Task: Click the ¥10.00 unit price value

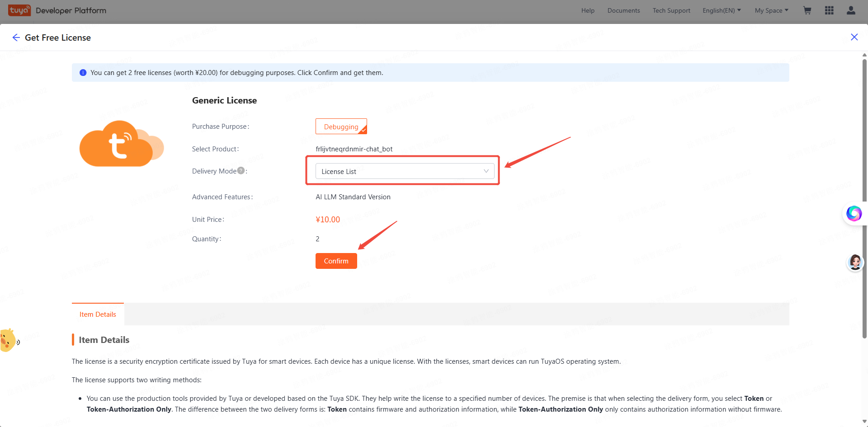Action: pyautogui.click(x=328, y=219)
